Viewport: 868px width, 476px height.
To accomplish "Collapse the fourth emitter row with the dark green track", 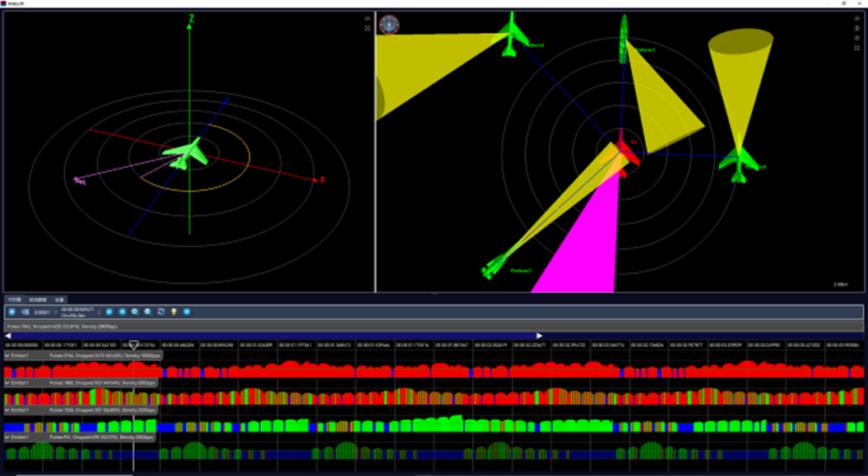I will point(7,437).
